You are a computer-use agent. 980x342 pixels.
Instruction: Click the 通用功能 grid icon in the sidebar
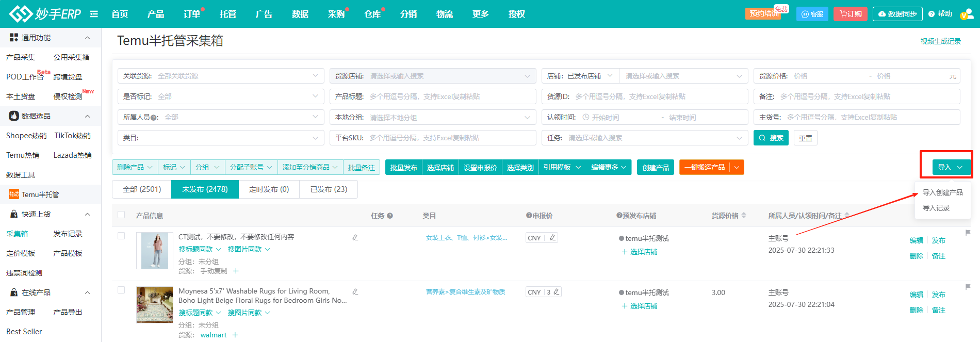(x=14, y=37)
